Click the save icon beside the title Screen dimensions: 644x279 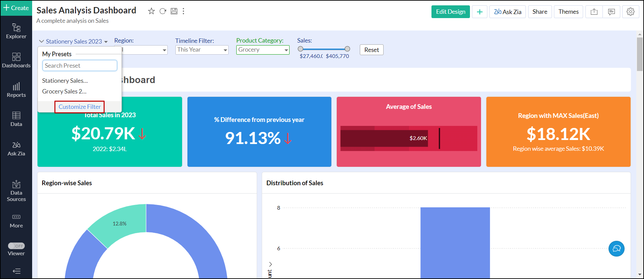pyautogui.click(x=174, y=11)
